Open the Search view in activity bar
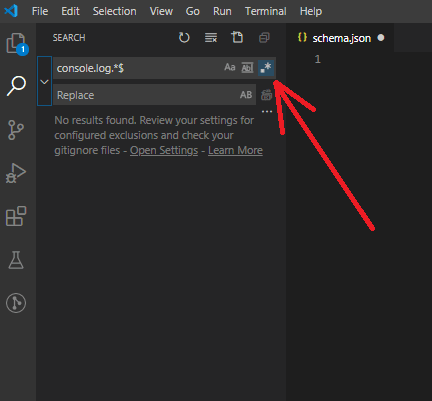The height and width of the screenshot is (401, 432). click(16, 86)
